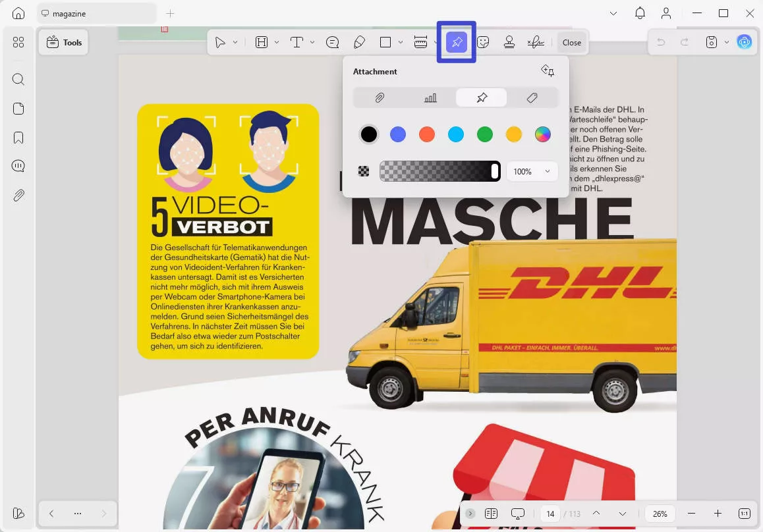
Task: Start slideshow presentation mode icon
Action: coord(518,514)
